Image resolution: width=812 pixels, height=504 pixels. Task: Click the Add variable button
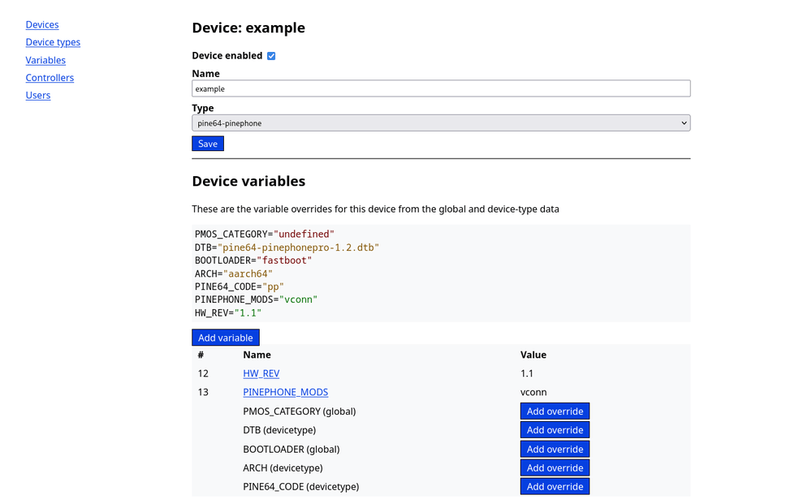point(225,338)
